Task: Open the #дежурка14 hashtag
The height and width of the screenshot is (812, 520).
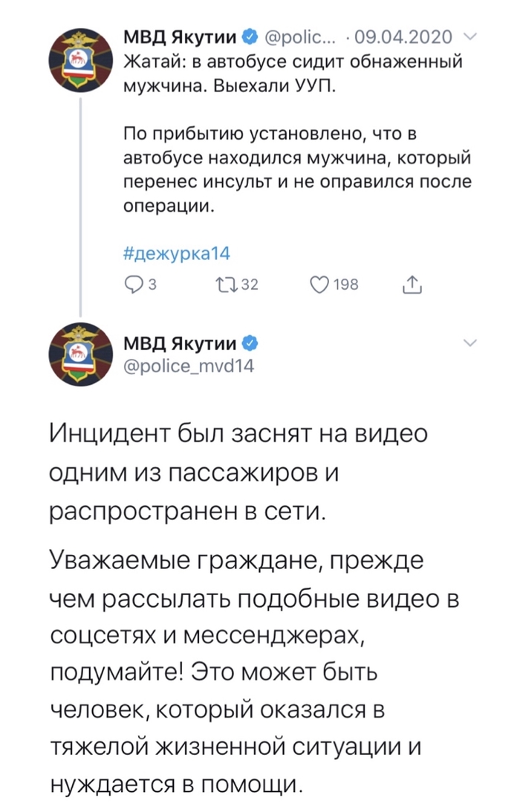Action: coord(176,253)
